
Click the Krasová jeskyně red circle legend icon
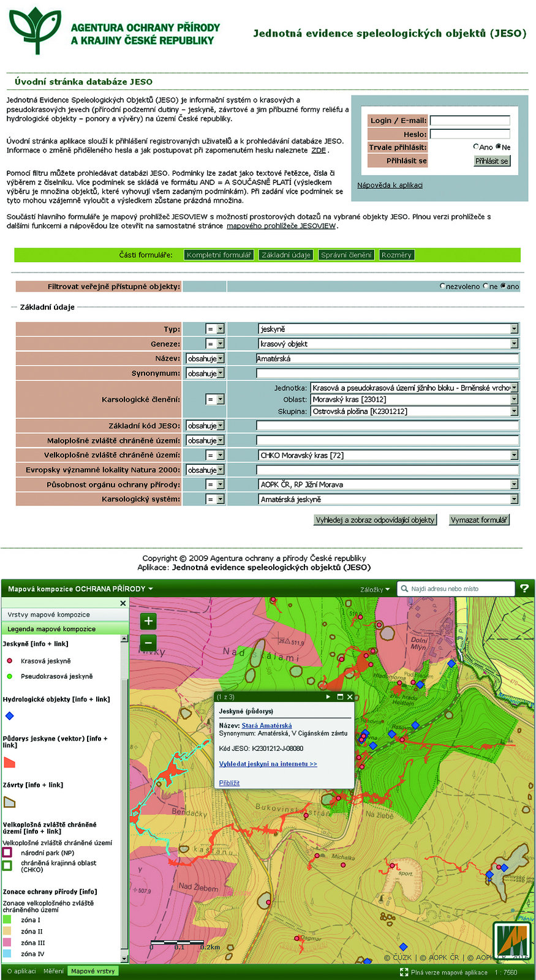point(9,661)
